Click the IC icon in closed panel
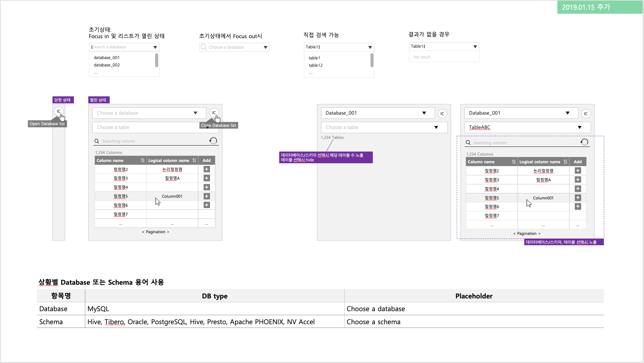The image size is (644, 363). [x=59, y=111]
